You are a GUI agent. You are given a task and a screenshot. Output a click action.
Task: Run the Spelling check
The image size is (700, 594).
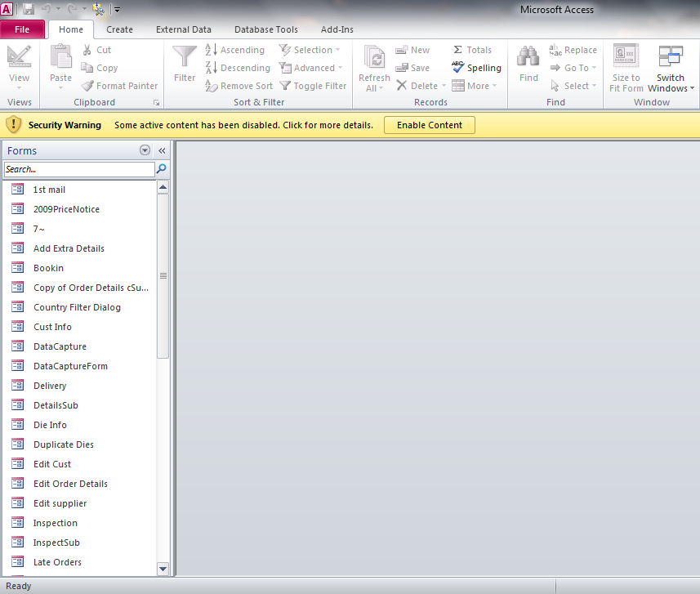(x=476, y=68)
